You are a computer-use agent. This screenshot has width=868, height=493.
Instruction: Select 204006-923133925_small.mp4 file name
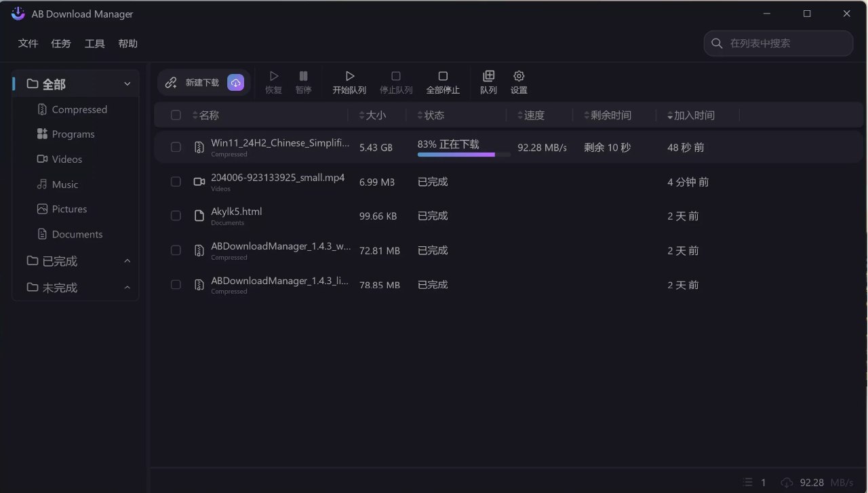click(x=278, y=178)
